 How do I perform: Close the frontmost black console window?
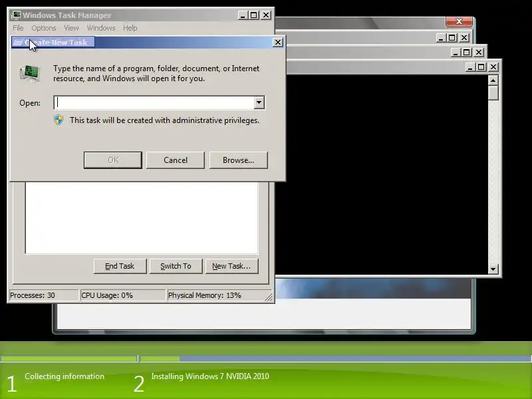[x=493, y=67]
